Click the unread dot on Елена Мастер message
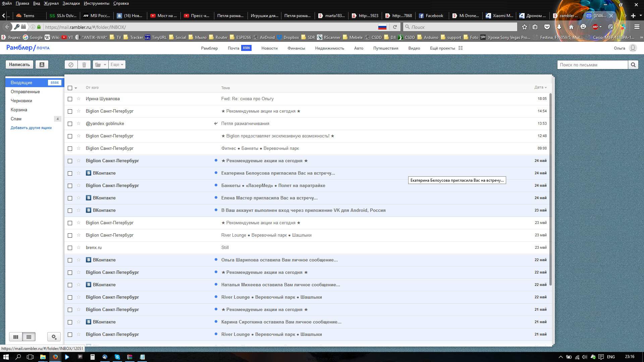 point(216,198)
